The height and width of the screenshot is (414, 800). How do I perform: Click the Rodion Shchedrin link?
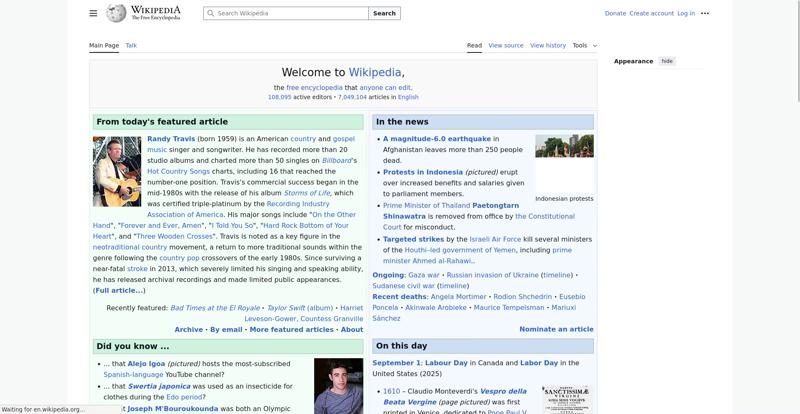point(522,297)
